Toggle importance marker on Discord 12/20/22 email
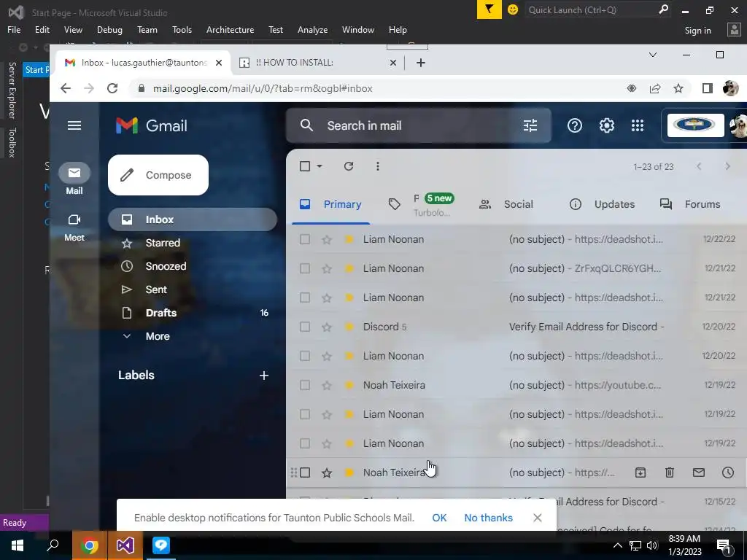Screen dimensions: 747x560 coord(349,327)
